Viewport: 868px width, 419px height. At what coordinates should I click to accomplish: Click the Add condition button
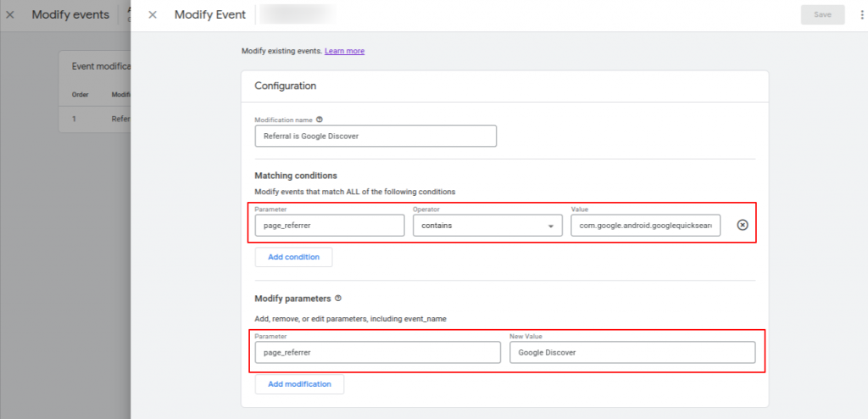[x=293, y=257]
